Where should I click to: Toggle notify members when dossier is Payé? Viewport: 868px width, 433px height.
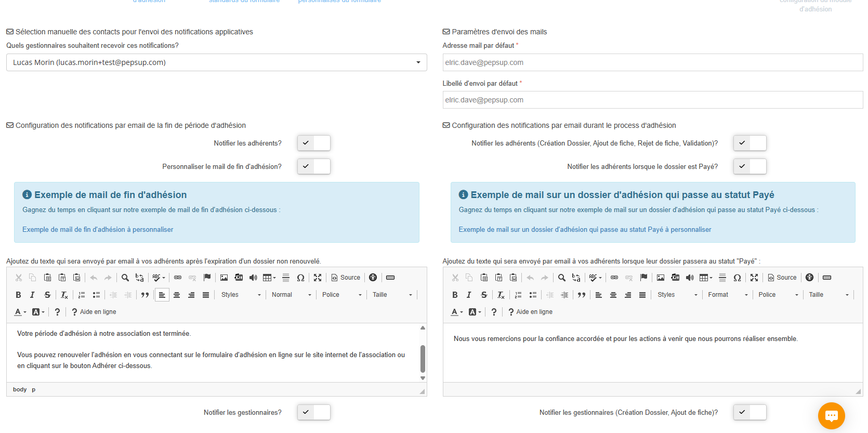tap(749, 166)
